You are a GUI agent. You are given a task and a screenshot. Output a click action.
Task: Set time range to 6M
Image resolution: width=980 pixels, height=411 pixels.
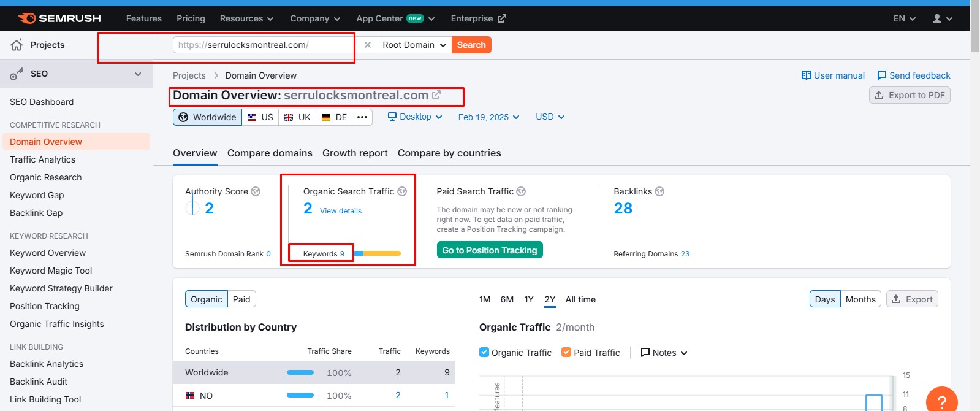tap(507, 299)
